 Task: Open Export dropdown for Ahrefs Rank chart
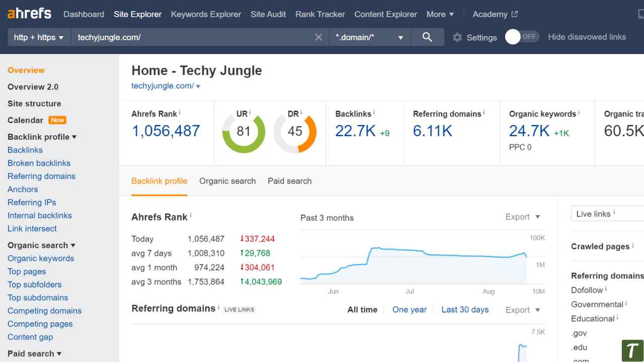pos(523,217)
